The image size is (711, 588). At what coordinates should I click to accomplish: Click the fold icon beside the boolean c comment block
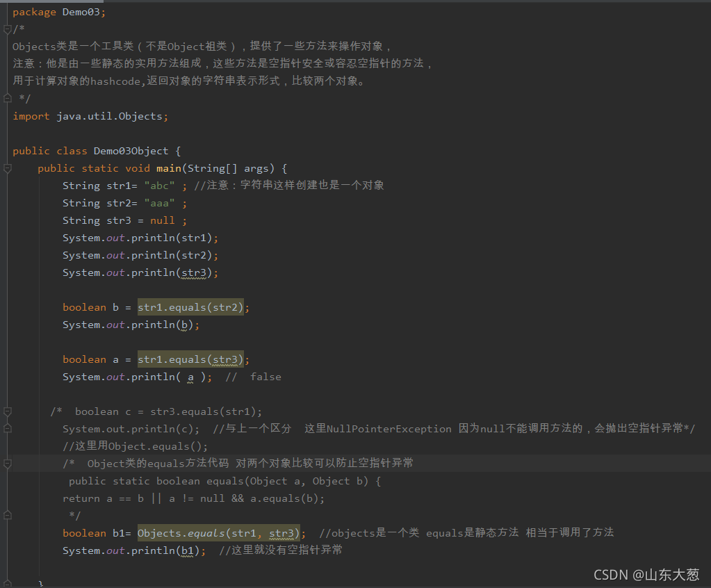point(7,411)
